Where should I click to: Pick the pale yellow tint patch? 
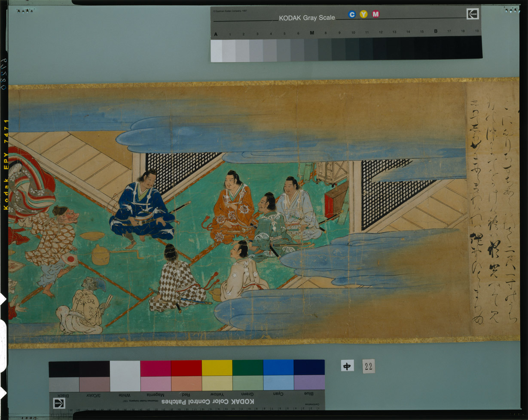(x=217, y=383)
